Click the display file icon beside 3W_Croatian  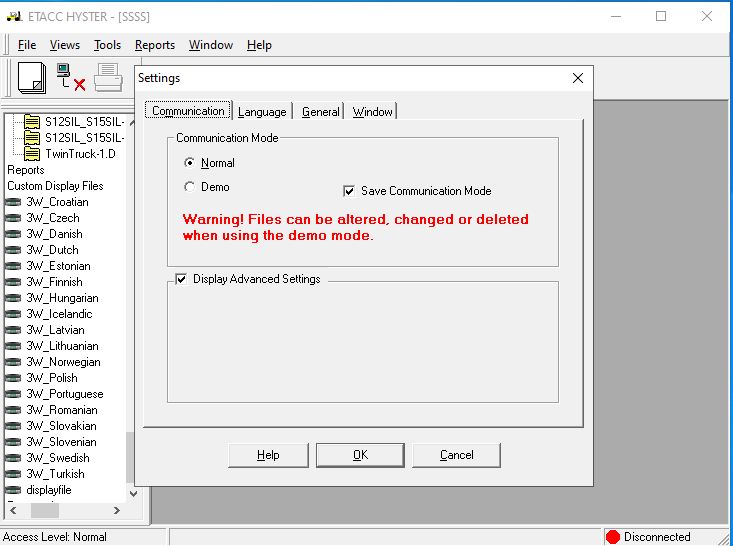coord(13,202)
